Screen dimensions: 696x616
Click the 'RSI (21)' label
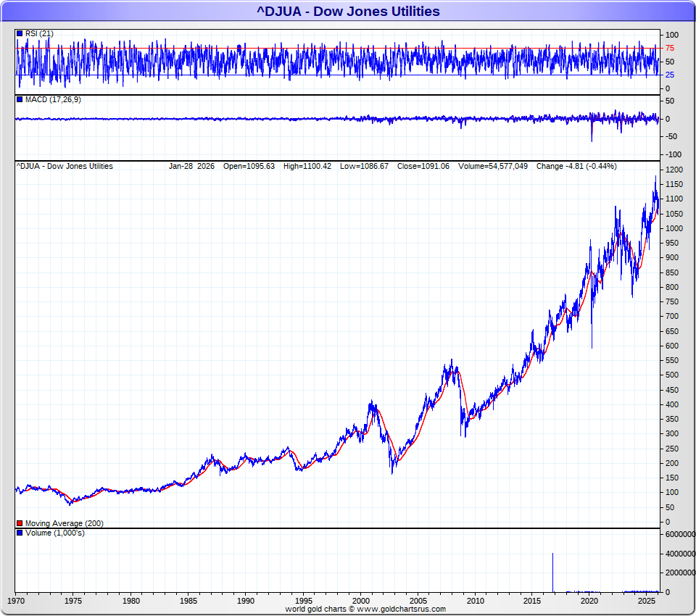click(39, 33)
